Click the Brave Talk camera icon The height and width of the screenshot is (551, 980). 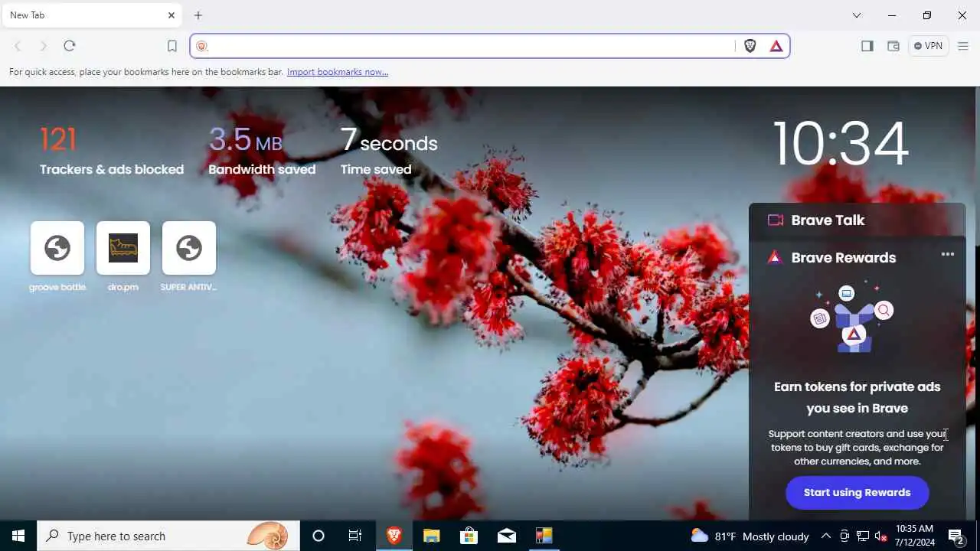[x=776, y=220]
